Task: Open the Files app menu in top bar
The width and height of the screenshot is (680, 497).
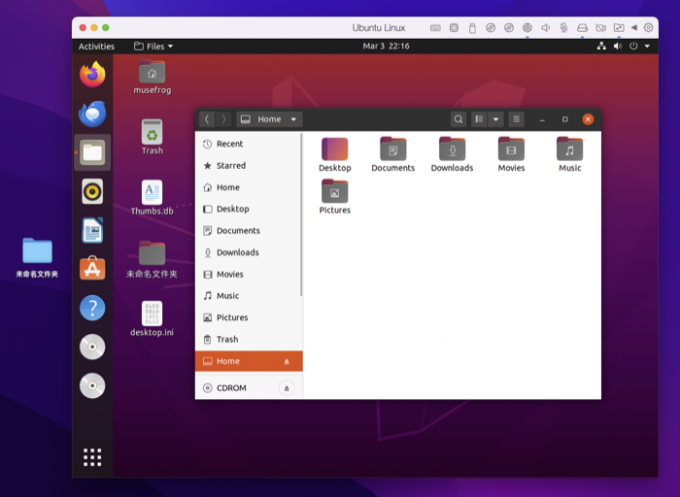Action: pos(154,46)
